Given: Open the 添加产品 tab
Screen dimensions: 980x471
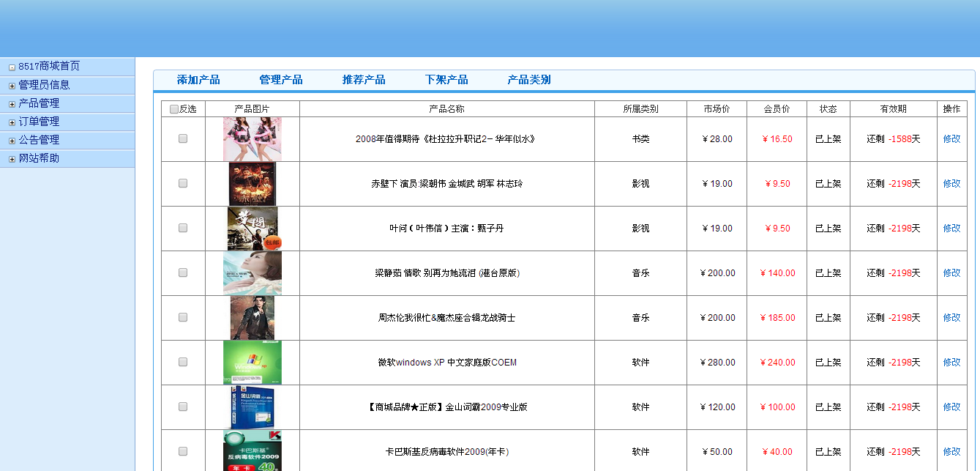Looking at the screenshot, I should (x=198, y=80).
